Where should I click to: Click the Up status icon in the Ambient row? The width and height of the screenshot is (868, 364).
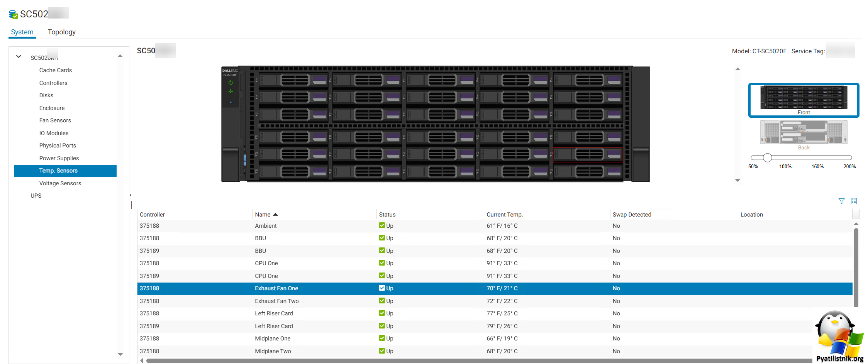pyautogui.click(x=382, y=225)
